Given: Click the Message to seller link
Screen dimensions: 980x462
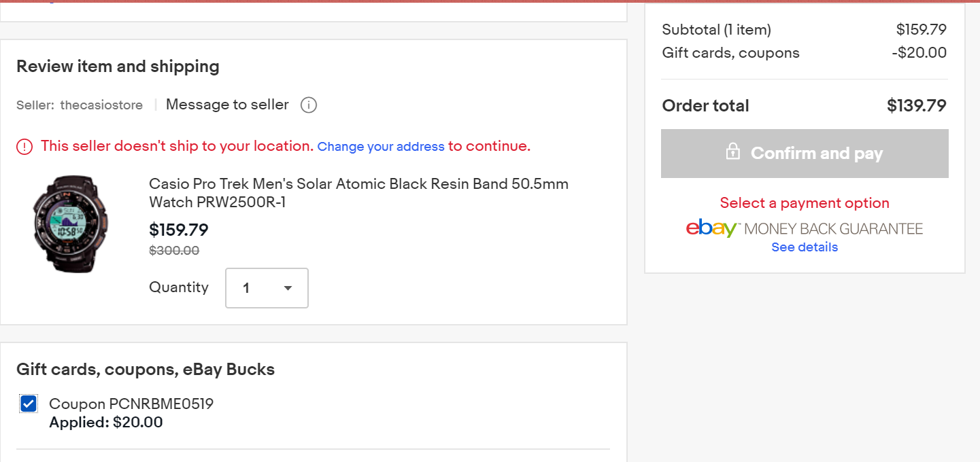Looking at the screenshot, I should [227, 105].
